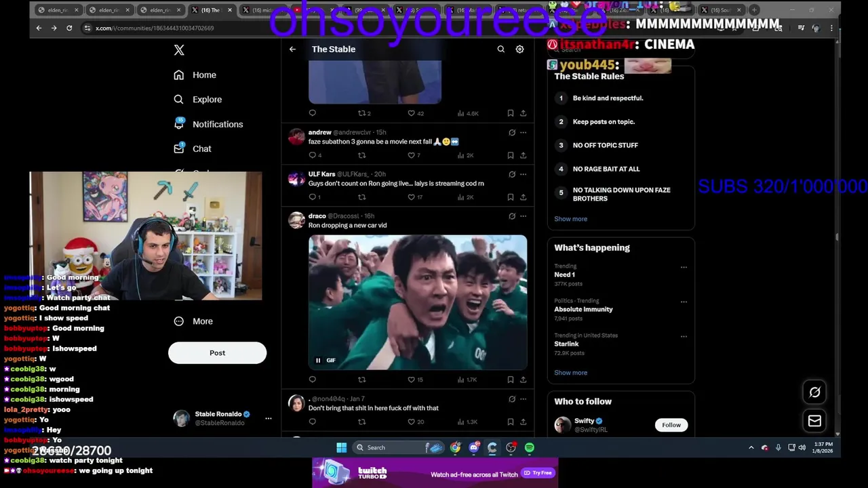Reload the browser page
Screen dimensions: 868x488
pyautogui.click(x=69, y=28)
